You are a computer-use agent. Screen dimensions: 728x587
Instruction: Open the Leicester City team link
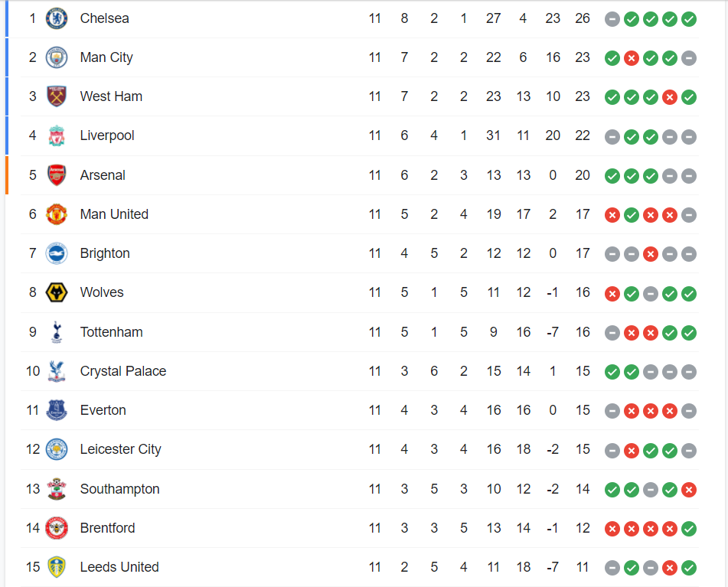[x=121, y=449]
